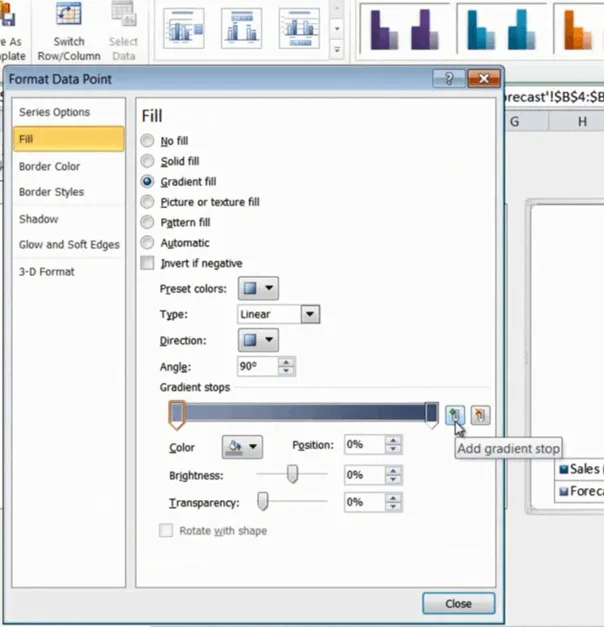Select column G header in worksheet

[526, 121]
